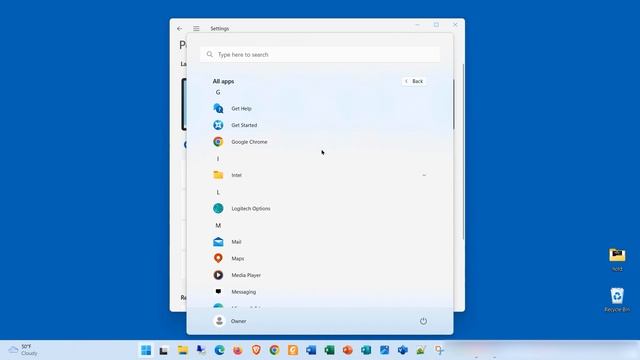Image resolution: width=640 pixels, height=360 pixels.
Task: Select the Recycle Bin desktop icon
Action: (x=617, y=300)
